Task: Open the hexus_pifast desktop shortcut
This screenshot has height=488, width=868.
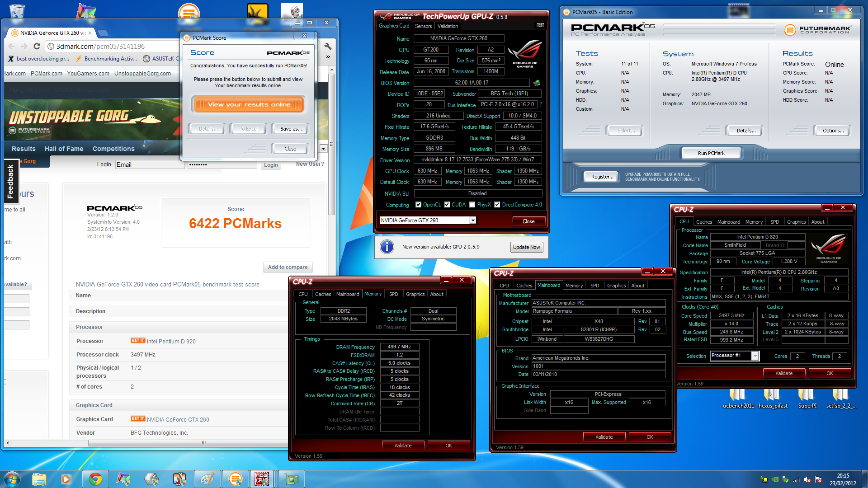Action: (773, 399)
